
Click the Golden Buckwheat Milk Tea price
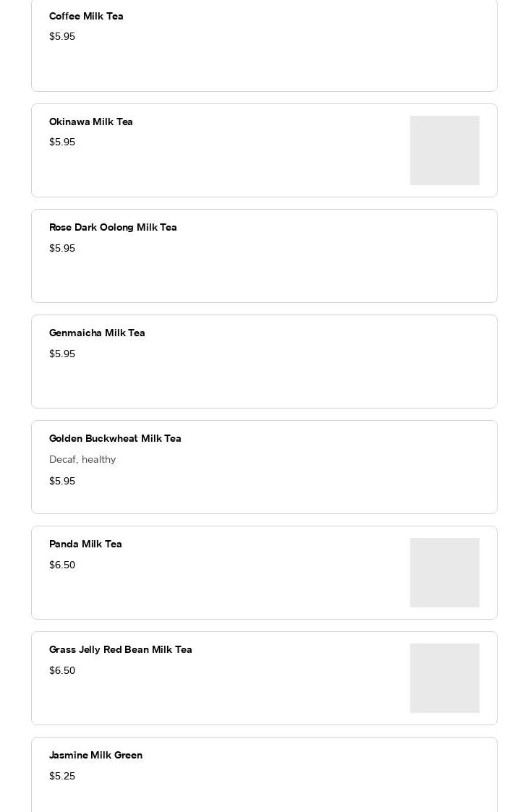62,481
